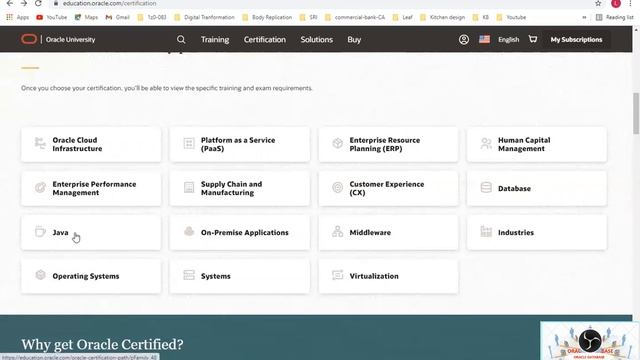Reload the page with the refresh icon
Image resolution: width=640 pixels, height=360 pixels.
(x=38, y=3)
